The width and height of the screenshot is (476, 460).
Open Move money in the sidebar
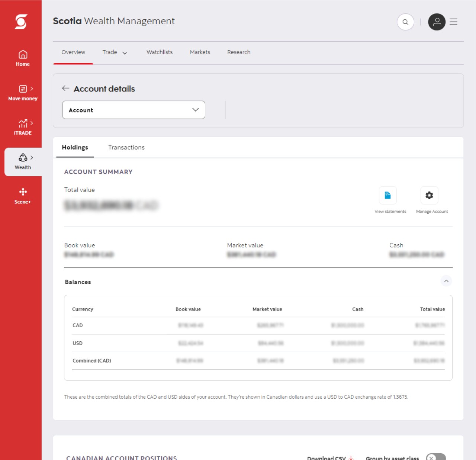23,93
